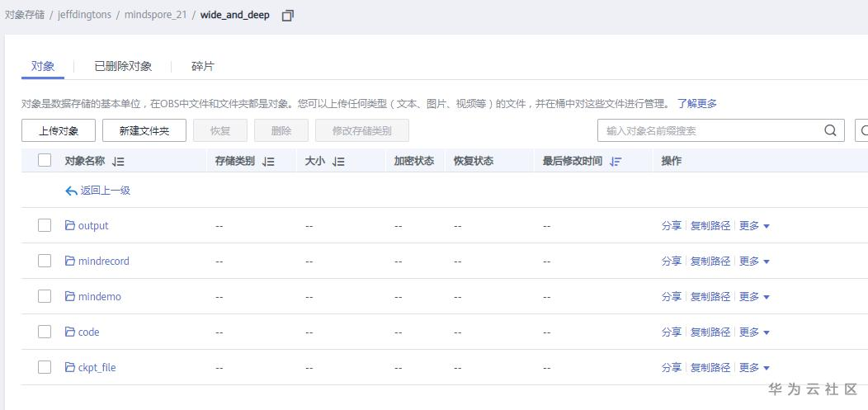Click the 新建文件夹 button
Viewport: 868px width, 410px height.
[x=144, y=130]
